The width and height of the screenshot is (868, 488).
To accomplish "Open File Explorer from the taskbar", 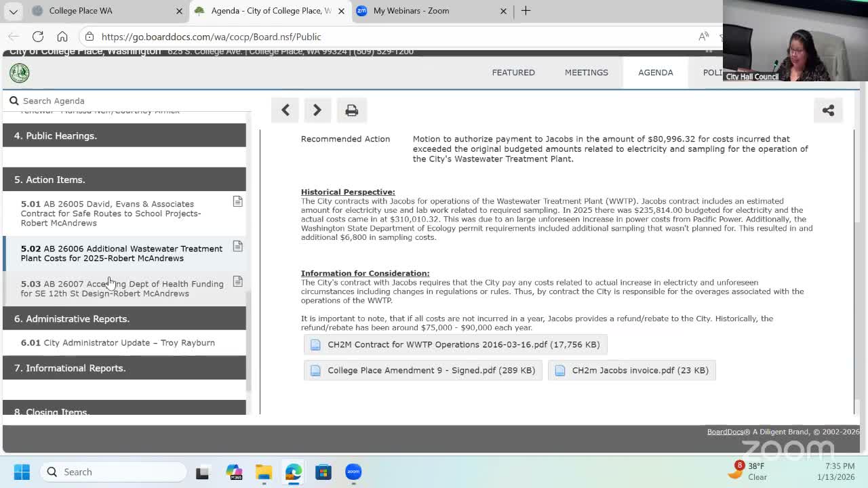I will click(264, 472).
